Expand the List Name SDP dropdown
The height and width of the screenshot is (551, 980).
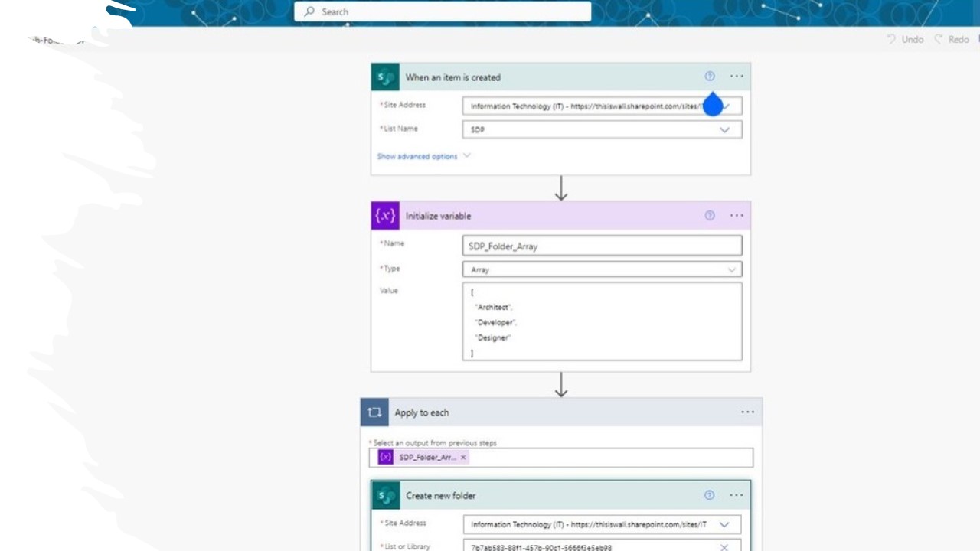(724, 130)
